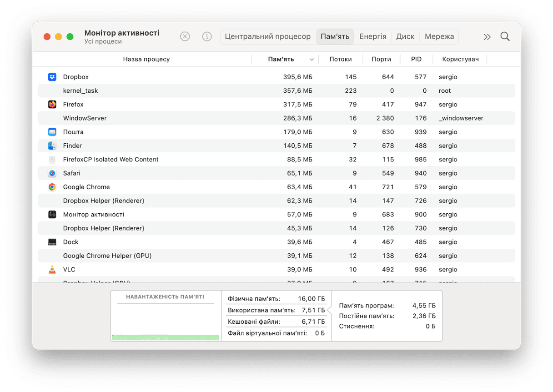Open the search magnifier in toolbar
This screenshot has width=553, height=392.
click(x=505, y=36)
